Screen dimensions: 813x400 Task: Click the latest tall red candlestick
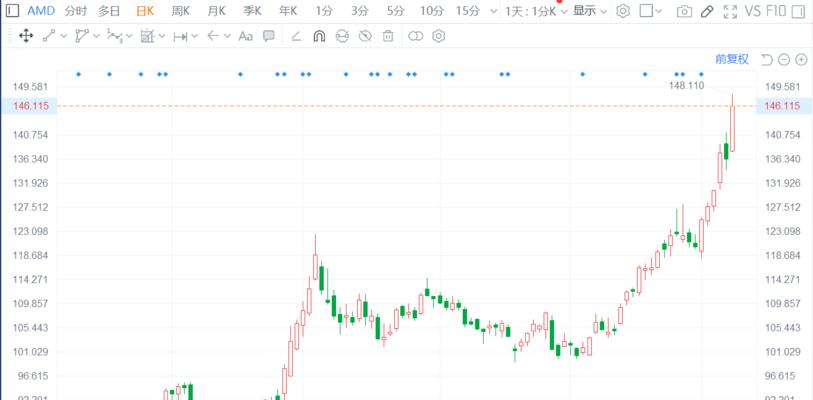(733, 128)
